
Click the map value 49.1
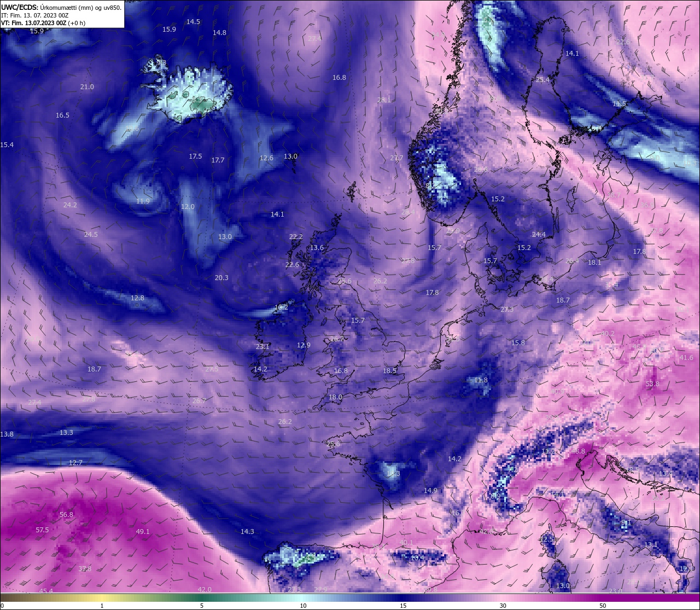coord(143,532)
